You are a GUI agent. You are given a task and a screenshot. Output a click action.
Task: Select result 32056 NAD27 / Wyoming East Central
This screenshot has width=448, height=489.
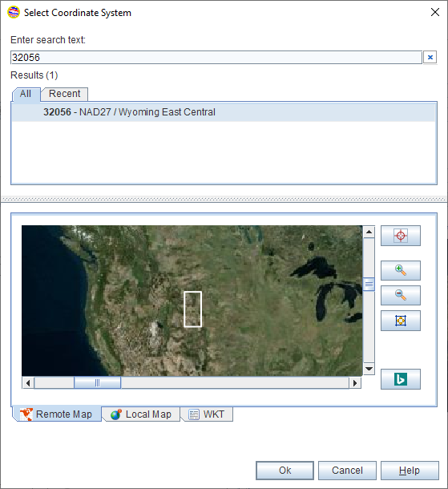pyautogui.click(x=224, y=112)
